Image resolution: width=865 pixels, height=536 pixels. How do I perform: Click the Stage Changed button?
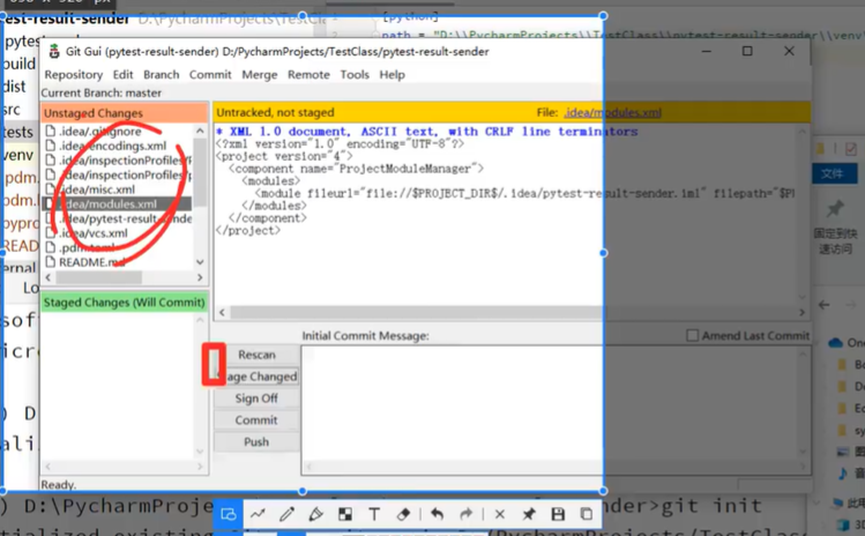click(257, 377)
